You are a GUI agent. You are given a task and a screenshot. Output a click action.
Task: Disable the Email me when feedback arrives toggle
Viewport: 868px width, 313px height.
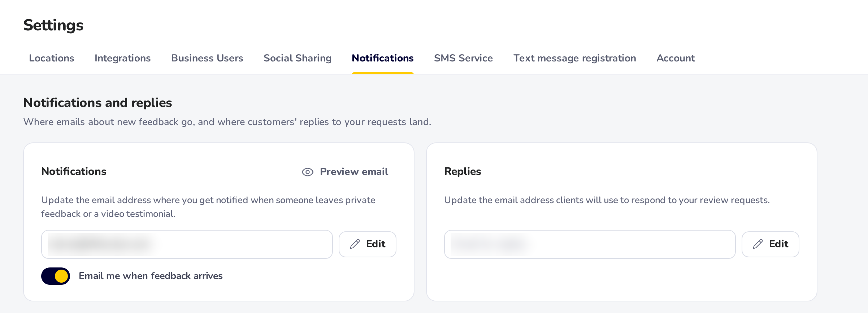(x=56, y=276)
